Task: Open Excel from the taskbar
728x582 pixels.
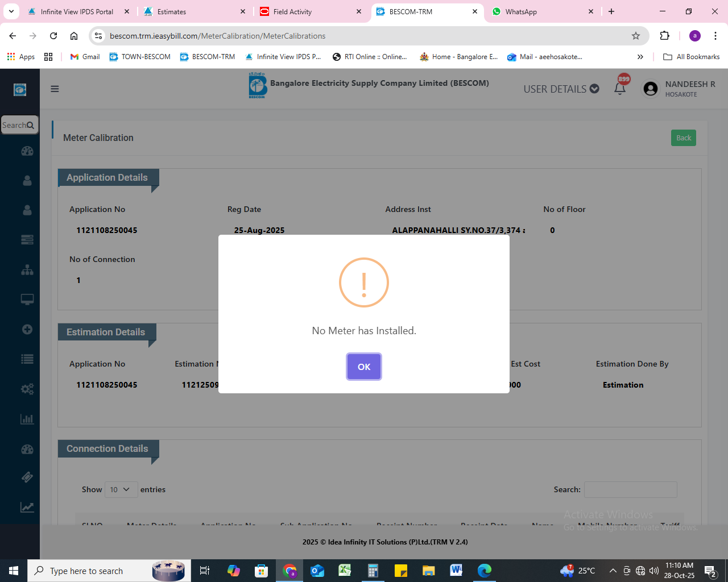Action: point(345,571)
